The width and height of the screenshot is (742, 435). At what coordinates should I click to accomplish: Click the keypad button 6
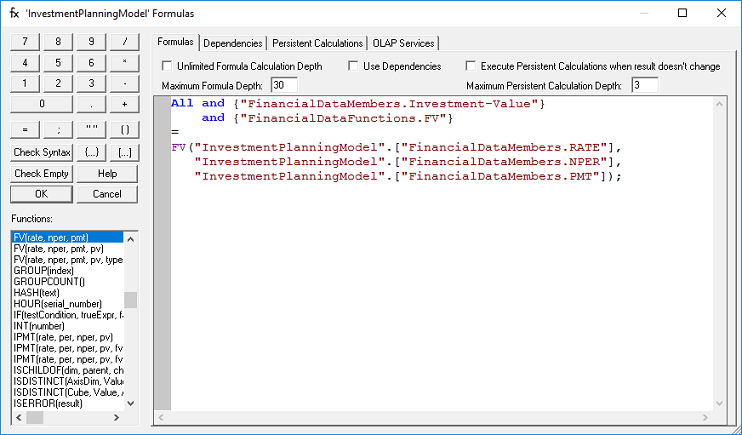tap(91, 62)
